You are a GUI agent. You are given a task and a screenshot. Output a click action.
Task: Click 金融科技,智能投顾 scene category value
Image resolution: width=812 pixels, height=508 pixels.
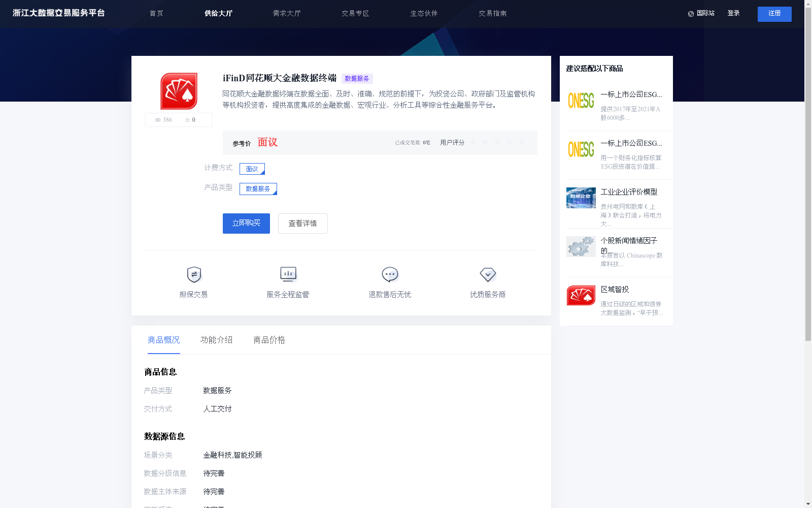click(232, 455)
